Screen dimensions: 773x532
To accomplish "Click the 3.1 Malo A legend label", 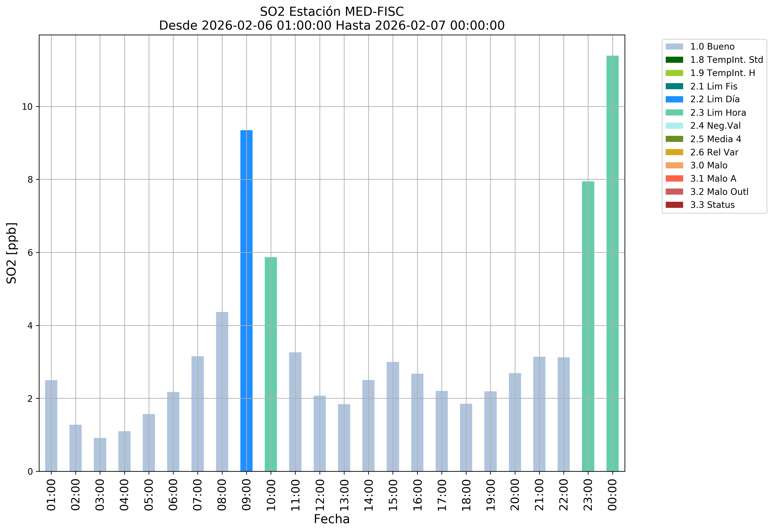I will tap(713, 179).
